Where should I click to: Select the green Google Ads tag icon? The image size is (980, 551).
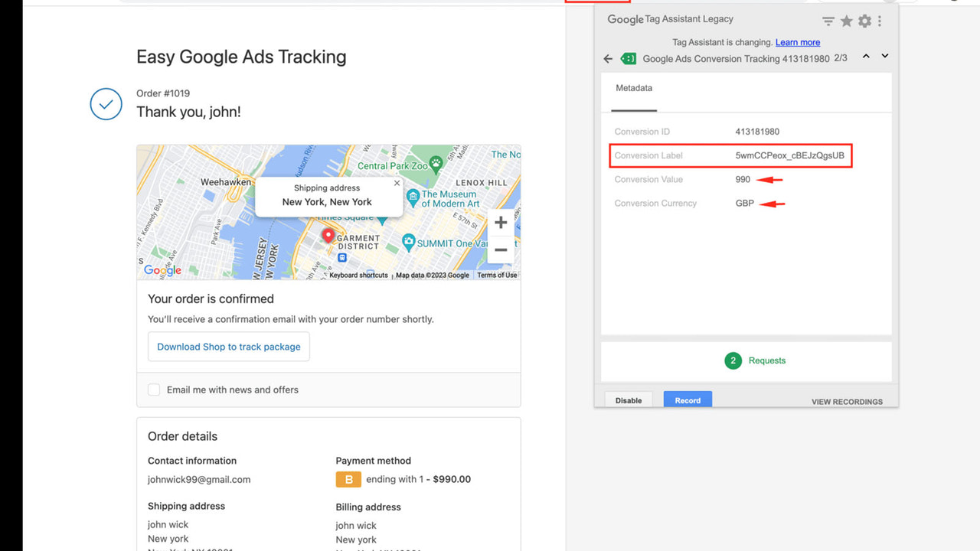pos(628,58)
